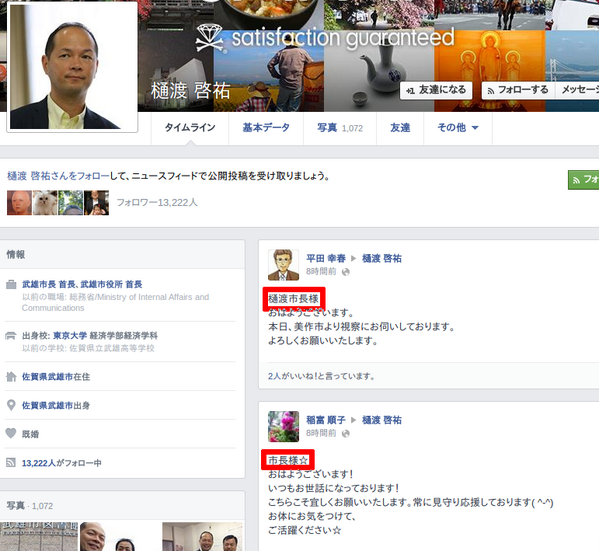This screenshot has height=551, width=599.
Task: Click 樋渡 啓祐 link in 稲富's post
Action: tap(382, 420)
